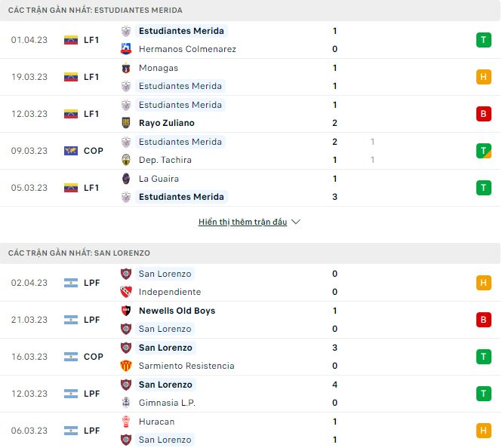Viewport: 502px width, 448px height.
Task: Click the red B badge for Rayo Zuliano match
Action: click(x=483, y=114)
